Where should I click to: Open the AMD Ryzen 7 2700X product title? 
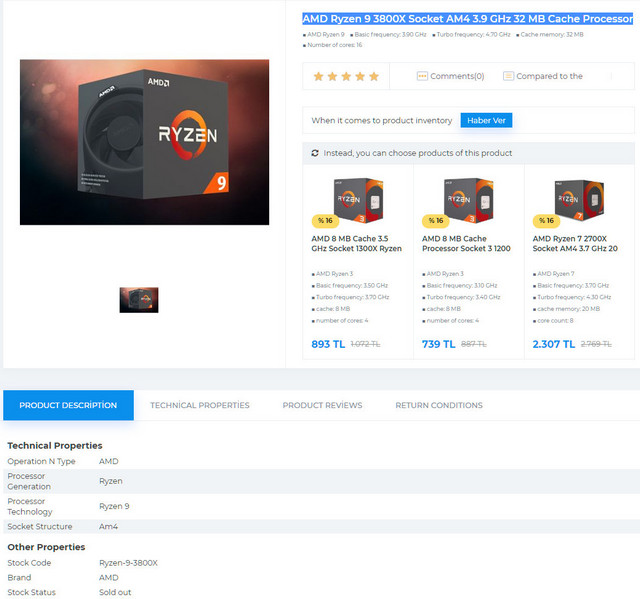(x=575, y=244)
